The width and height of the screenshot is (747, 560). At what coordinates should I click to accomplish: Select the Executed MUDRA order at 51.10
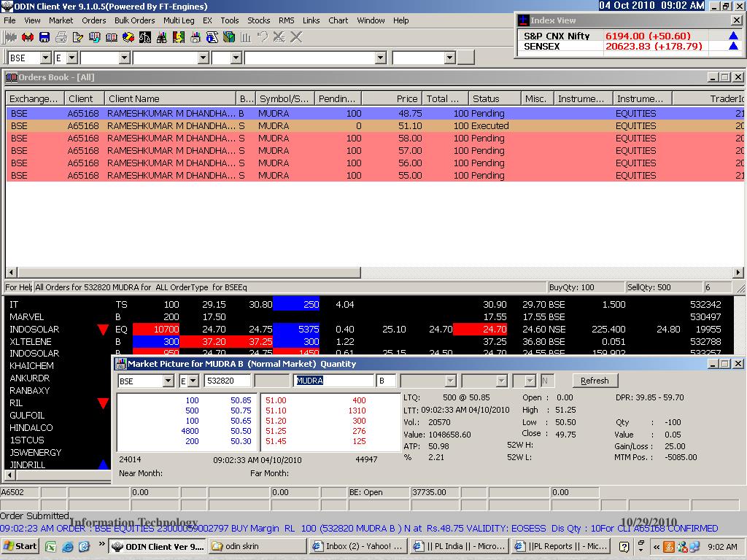point(374,125)
